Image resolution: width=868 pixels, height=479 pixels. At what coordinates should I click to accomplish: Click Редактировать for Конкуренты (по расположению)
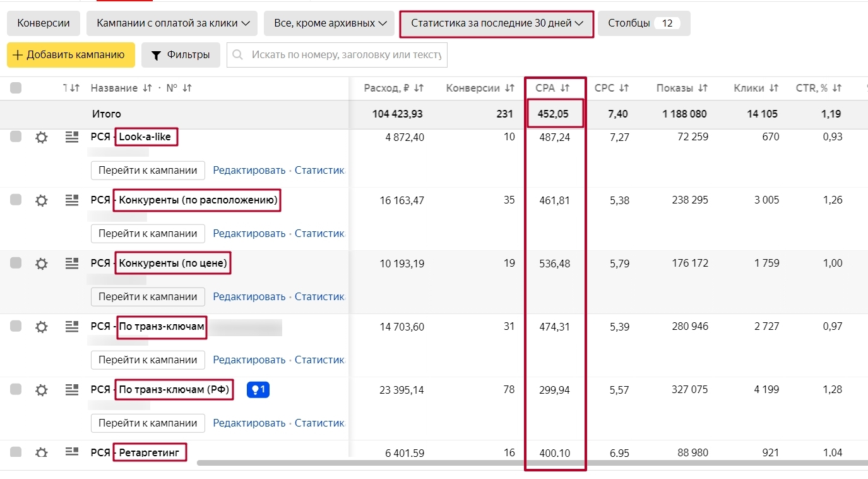(x=249, y=233)
